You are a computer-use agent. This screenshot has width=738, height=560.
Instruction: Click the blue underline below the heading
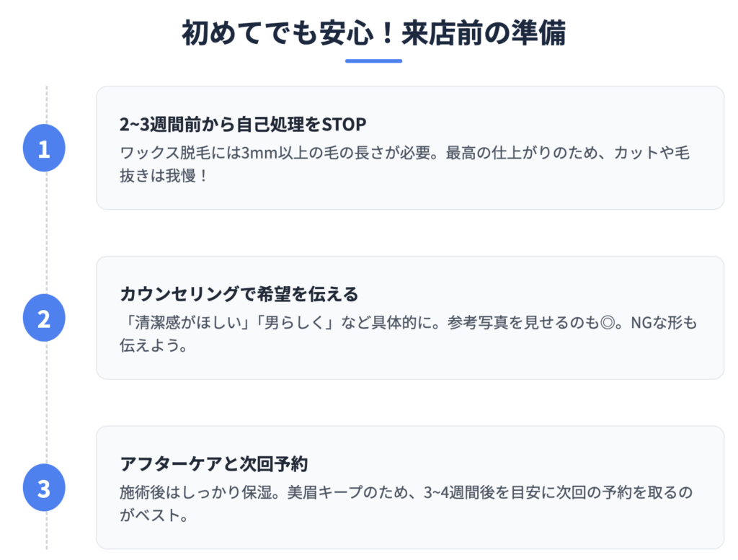click(x=374, y=61)
